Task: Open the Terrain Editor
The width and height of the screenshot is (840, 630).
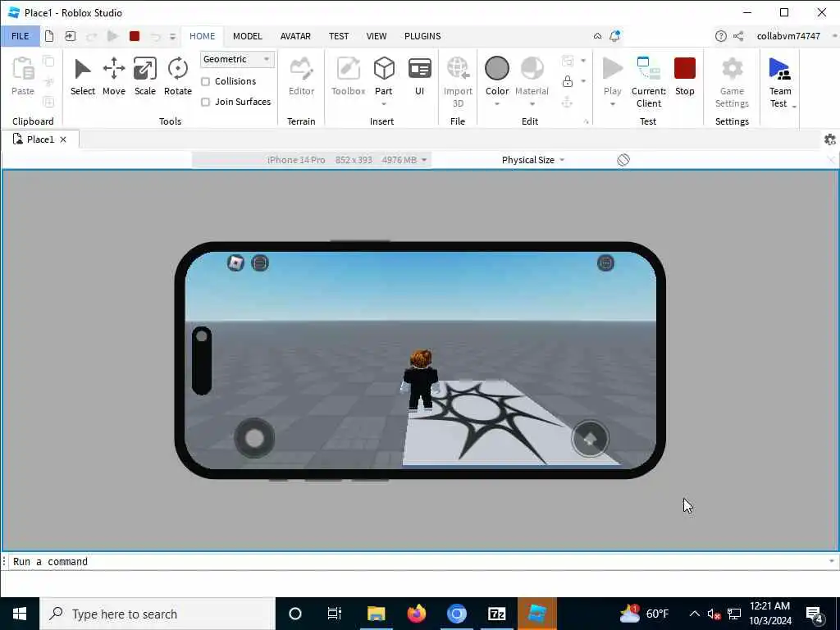Action: [301, 76]
